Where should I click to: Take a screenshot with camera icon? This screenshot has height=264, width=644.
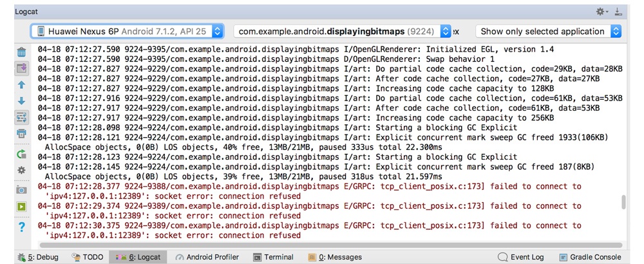pos(21,190)
